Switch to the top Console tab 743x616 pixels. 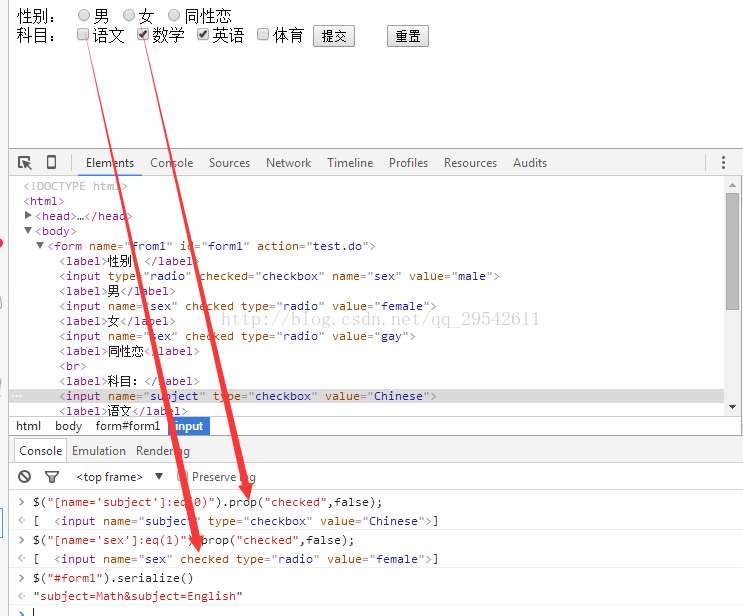coord(172,163)
